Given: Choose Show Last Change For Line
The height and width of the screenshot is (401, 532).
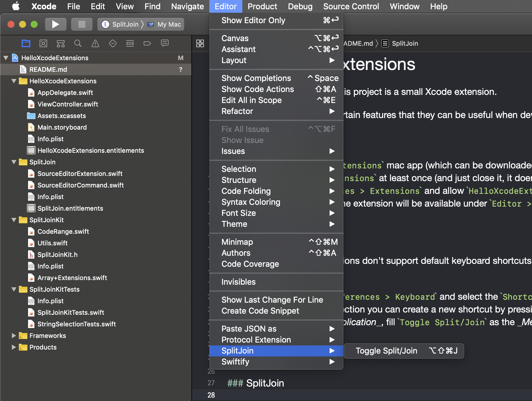Looking at the screenshot, I should (x=276, y=300).
